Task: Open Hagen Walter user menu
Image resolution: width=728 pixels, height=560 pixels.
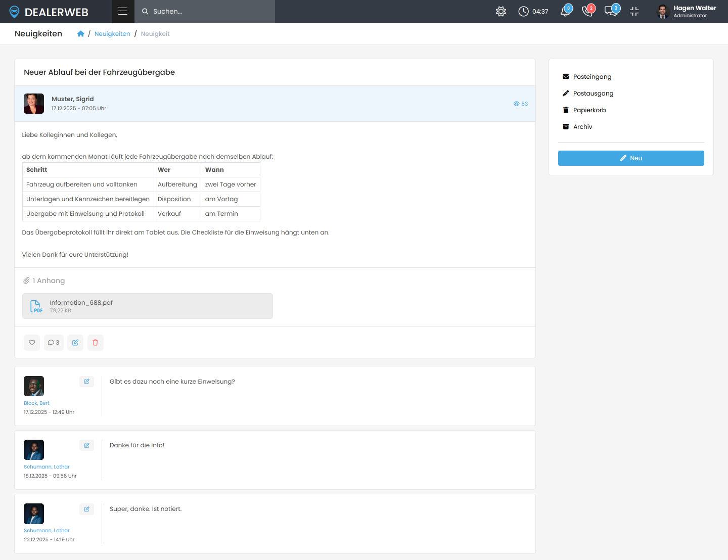Action: 687,11
